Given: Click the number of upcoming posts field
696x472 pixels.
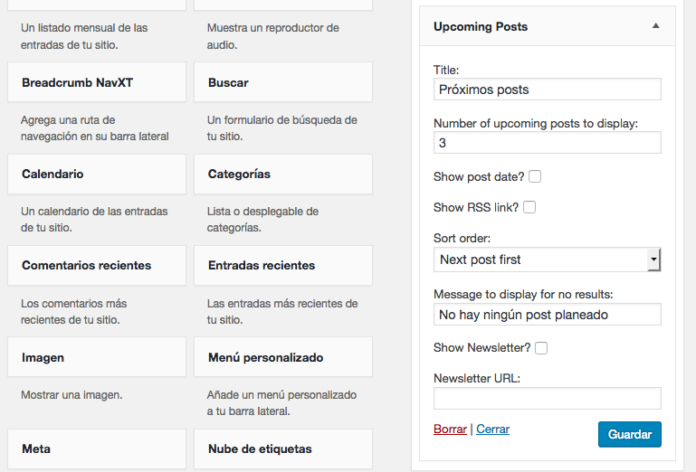Looking at the screenshot, I should 547,143.
